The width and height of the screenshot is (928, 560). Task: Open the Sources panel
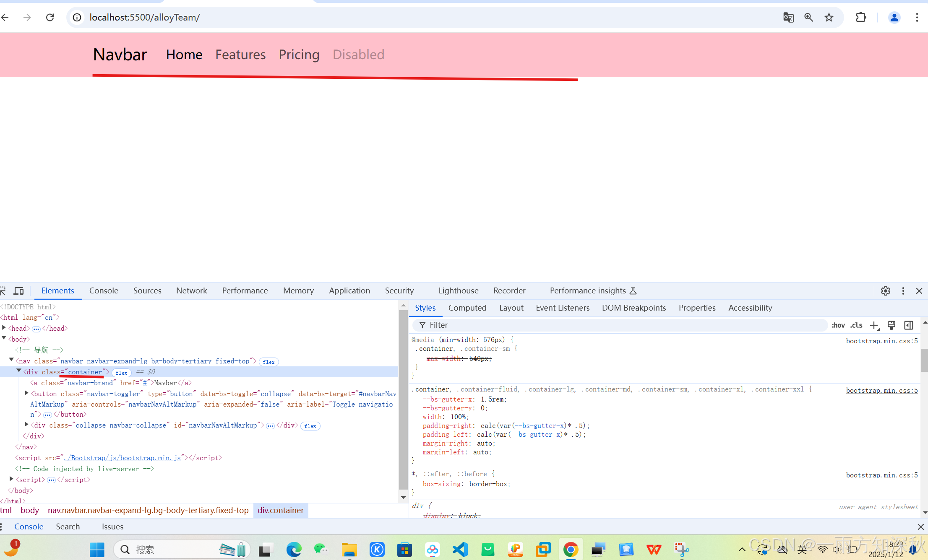[x=147, y=290]
